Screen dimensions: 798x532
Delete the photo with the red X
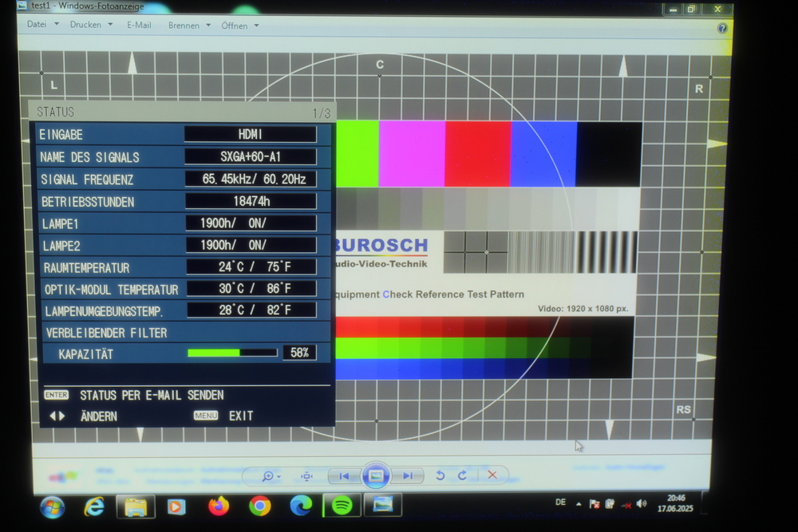[x=492, y=475]
